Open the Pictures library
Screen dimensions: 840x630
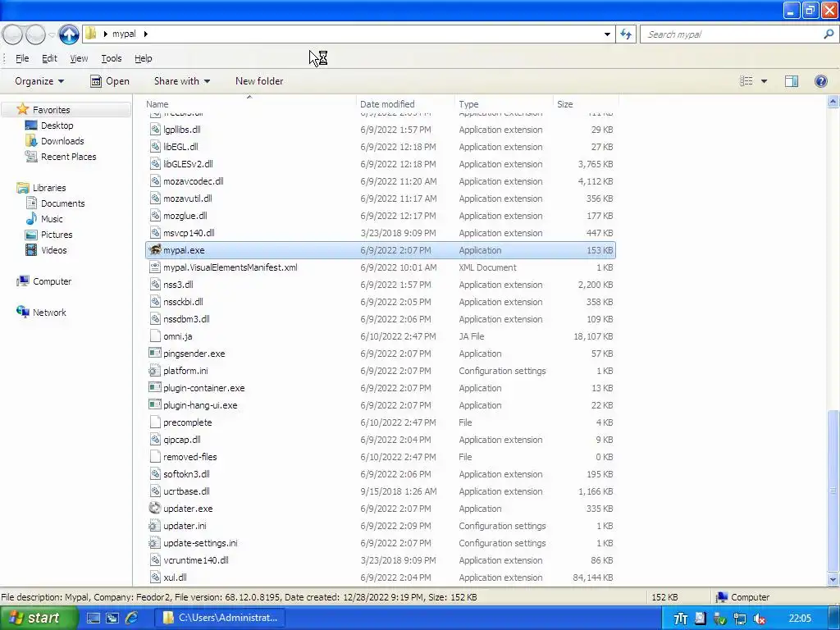pos(57,234)
